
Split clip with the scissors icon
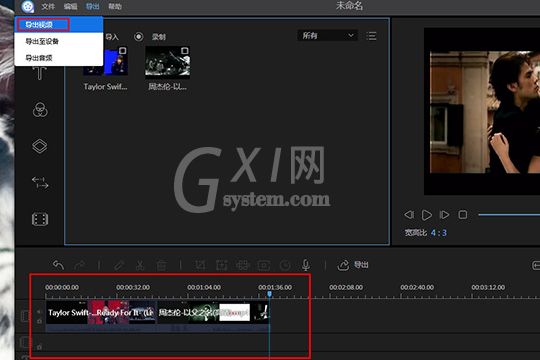[x=139, y=265]
